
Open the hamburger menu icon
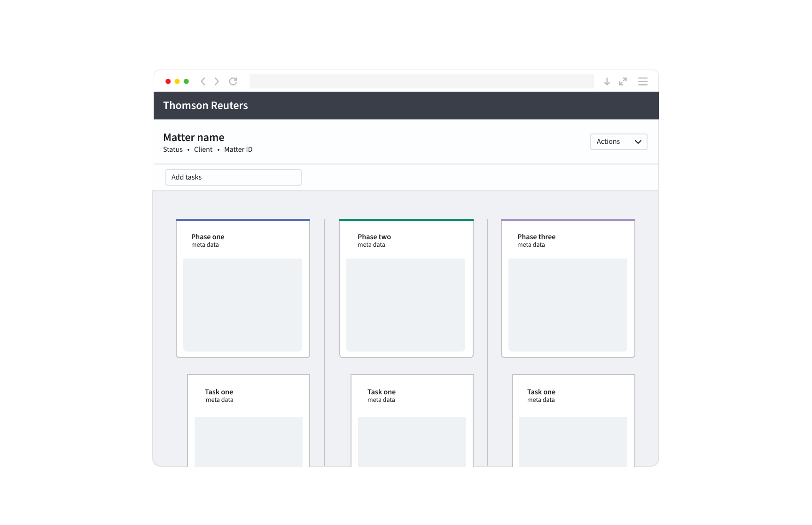click(x=643, y=82)
